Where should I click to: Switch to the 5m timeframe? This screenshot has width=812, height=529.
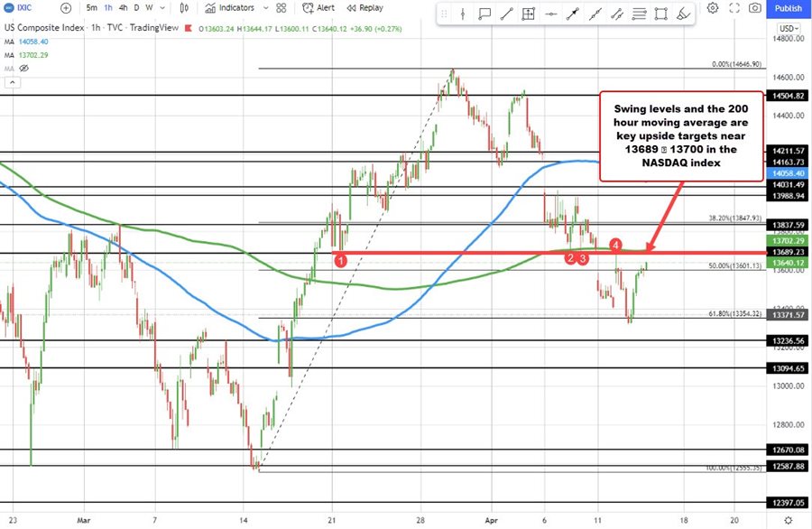[x=92, y=8]
